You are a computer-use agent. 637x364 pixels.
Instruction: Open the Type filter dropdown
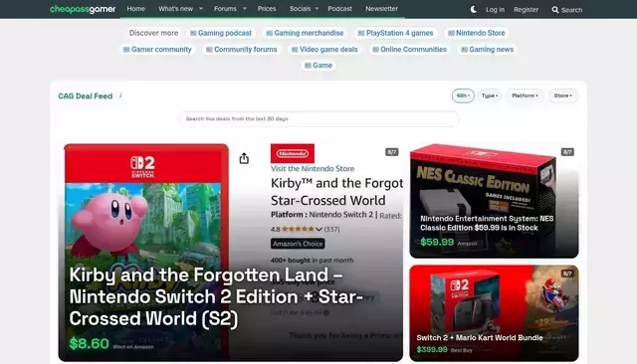[x=490, y=95]
